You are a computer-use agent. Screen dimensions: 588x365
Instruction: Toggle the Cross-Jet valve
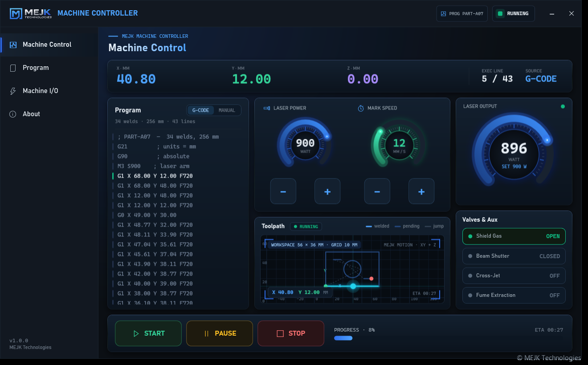click(514, 276)
